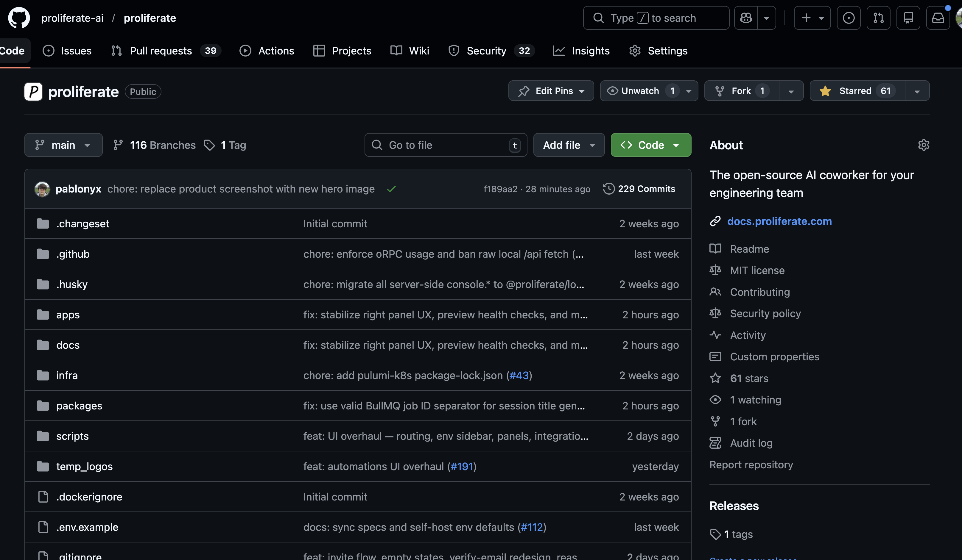Screen dimensions: 962x560
Task: Switch to the Settings tab
Action: click(x=658, y=50)
